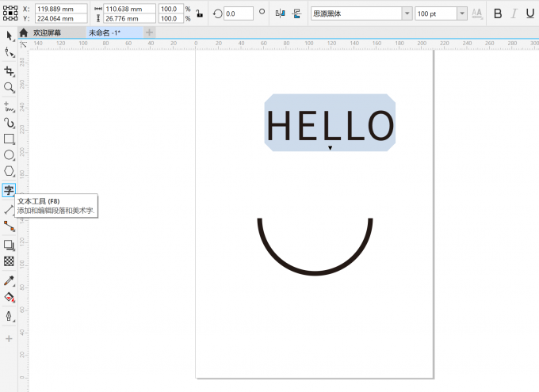Click the semicircle arc curve
Screen dimensions: 539x392
pyautogui.click(x=315, y=272)
